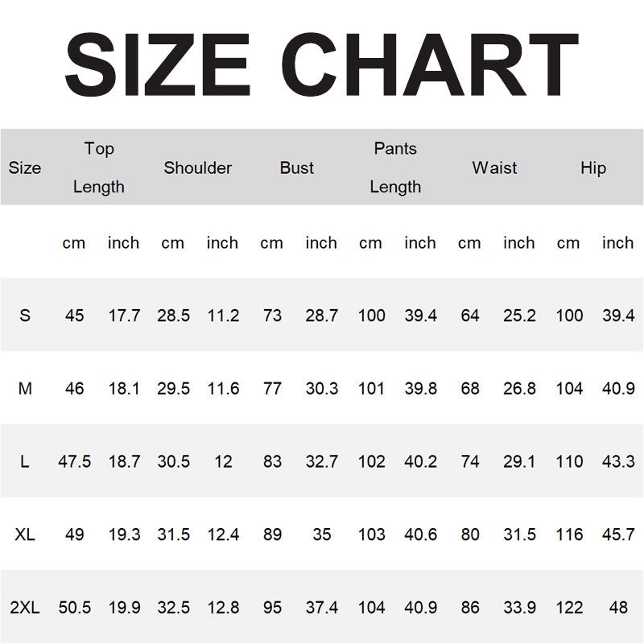Select the Shoulder column header
644x644 pixels.
[x=197, y=168]
